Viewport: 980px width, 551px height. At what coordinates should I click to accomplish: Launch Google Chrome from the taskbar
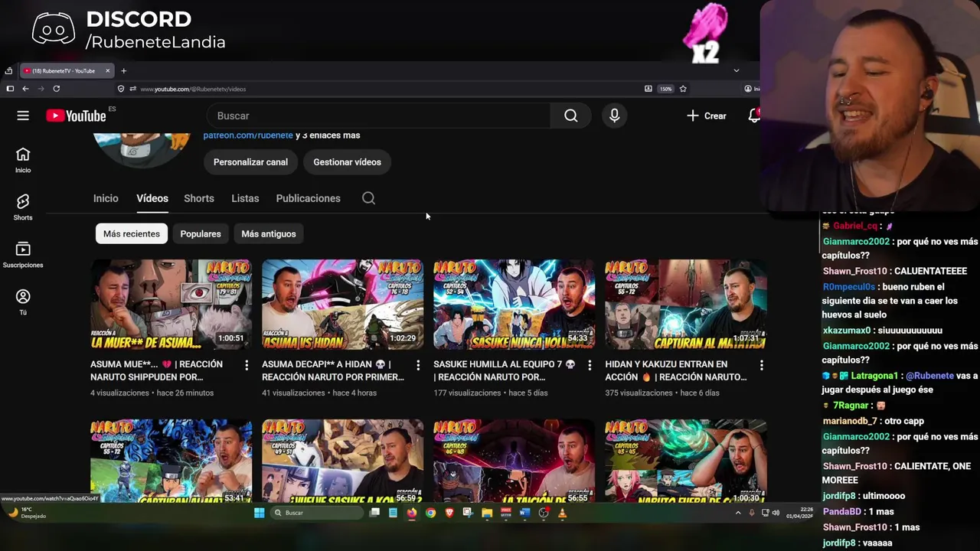click(x=430, y=513)
